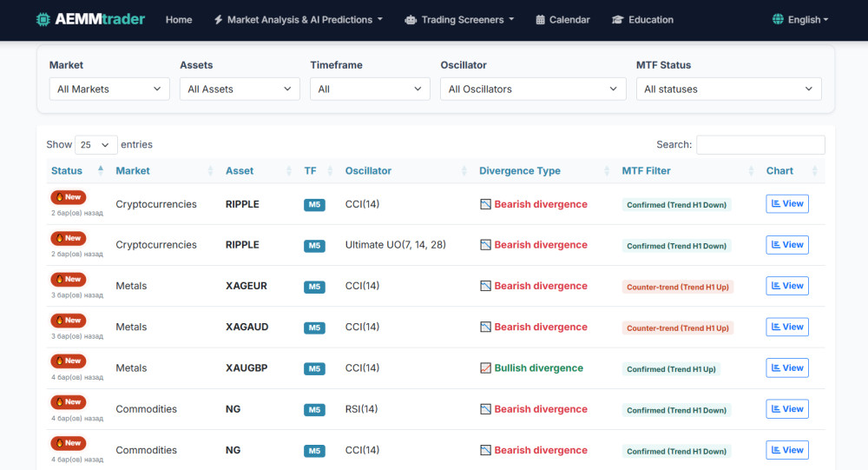Click View for the NG RSI(14) row
868x470 pixels.
[x=787, y=409]
